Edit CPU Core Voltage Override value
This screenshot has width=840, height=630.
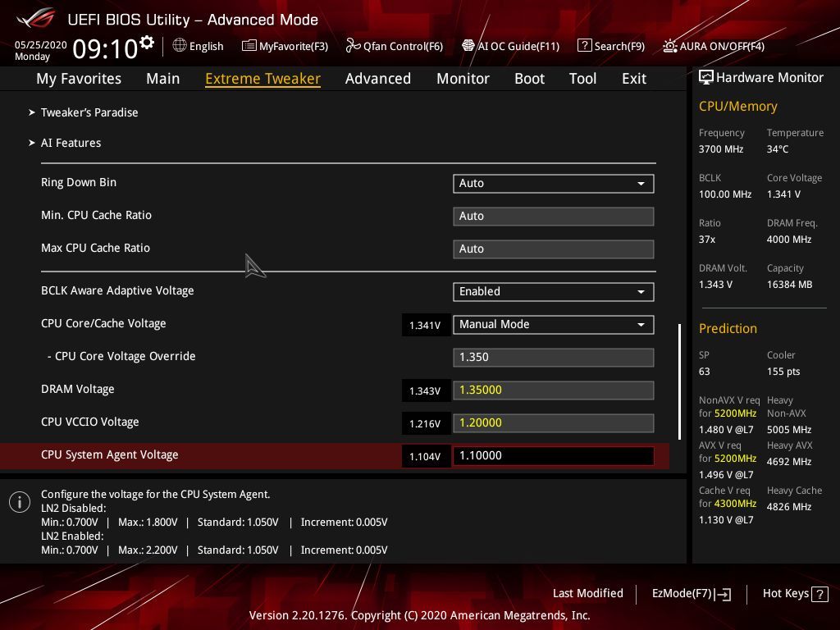pyautogui.click(x=554, y=357)
